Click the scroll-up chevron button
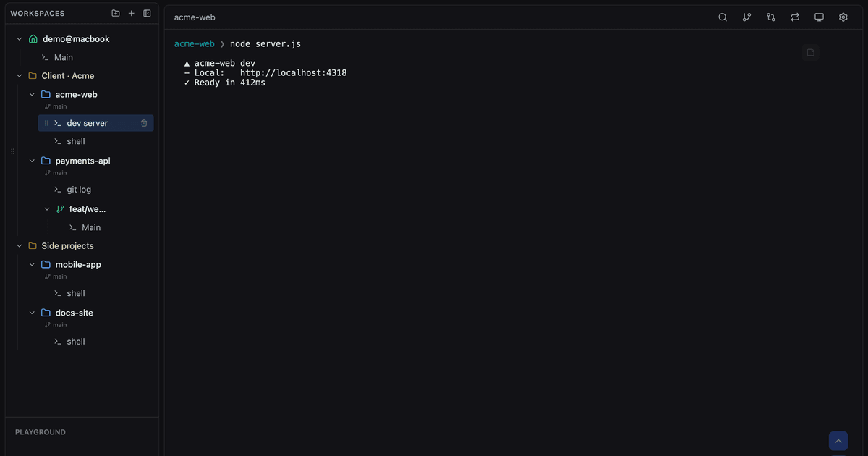868x456 pixels. pyautogui.click(x=838, y=441)
